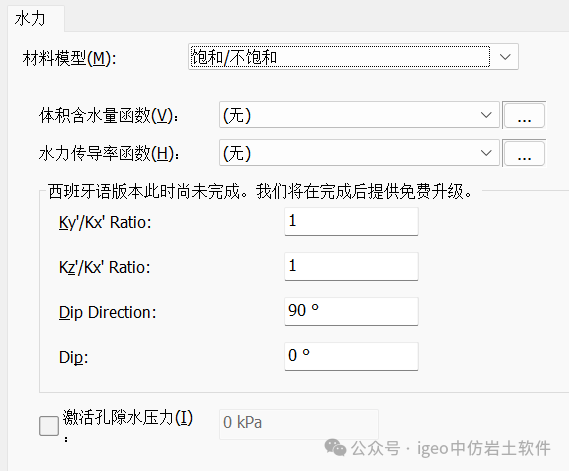The height and width of the screenshot is (471, 569).
Task: Expand the 水力传导率函数 dropdown
Action: (359, 153)
